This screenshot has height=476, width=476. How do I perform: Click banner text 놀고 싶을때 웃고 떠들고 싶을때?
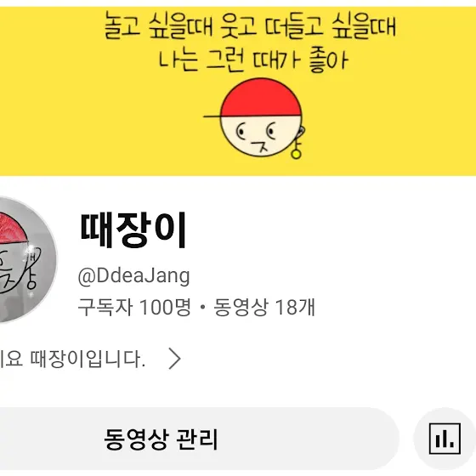click(250, 25)
